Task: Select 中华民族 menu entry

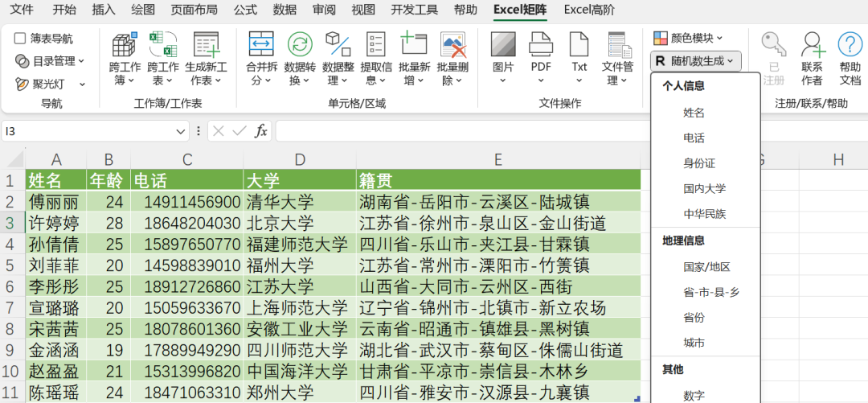Action: [x=706, y=214]
